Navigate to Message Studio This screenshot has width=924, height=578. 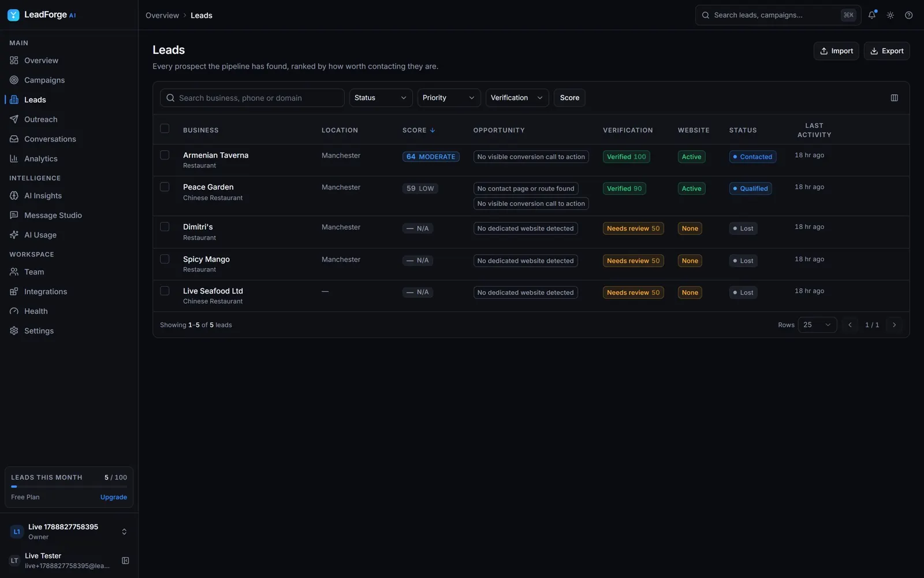pos(53,216)
